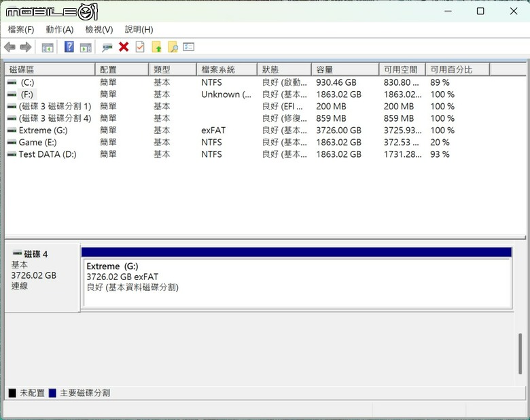Click the 良好 (EFI status cell
Viewport: 530px width, 420px height.
pyautogui.click(x=283, y=107)
